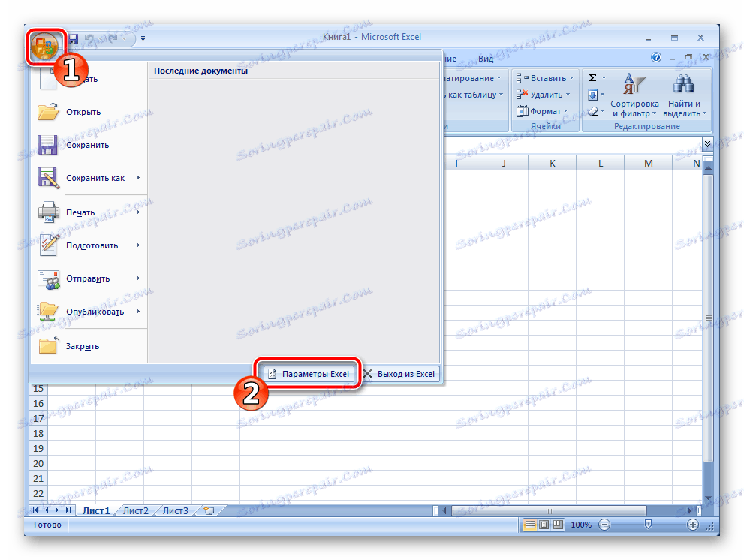Screen dimensions: 744x560
Task: Click the zoom in plus button
Action: tap(693, 525)
